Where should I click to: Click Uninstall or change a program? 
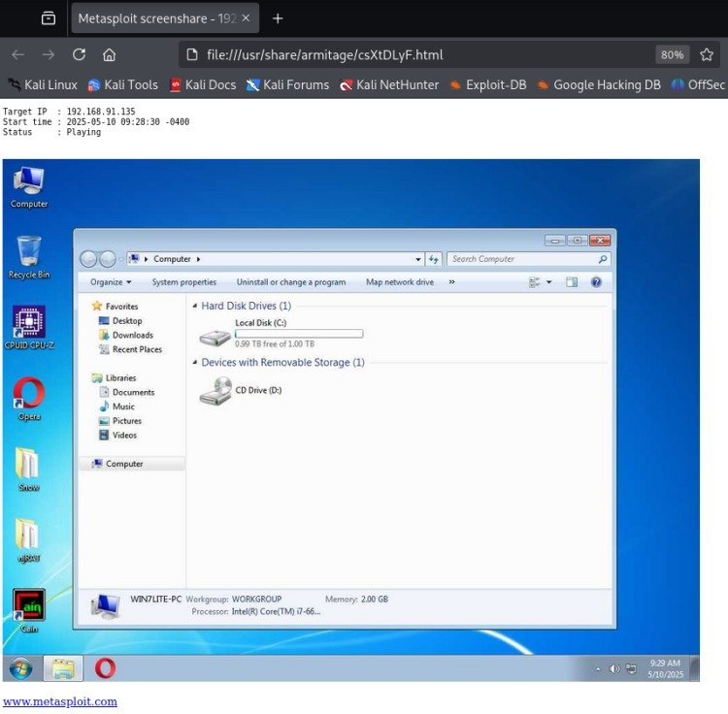pos(291,282)
